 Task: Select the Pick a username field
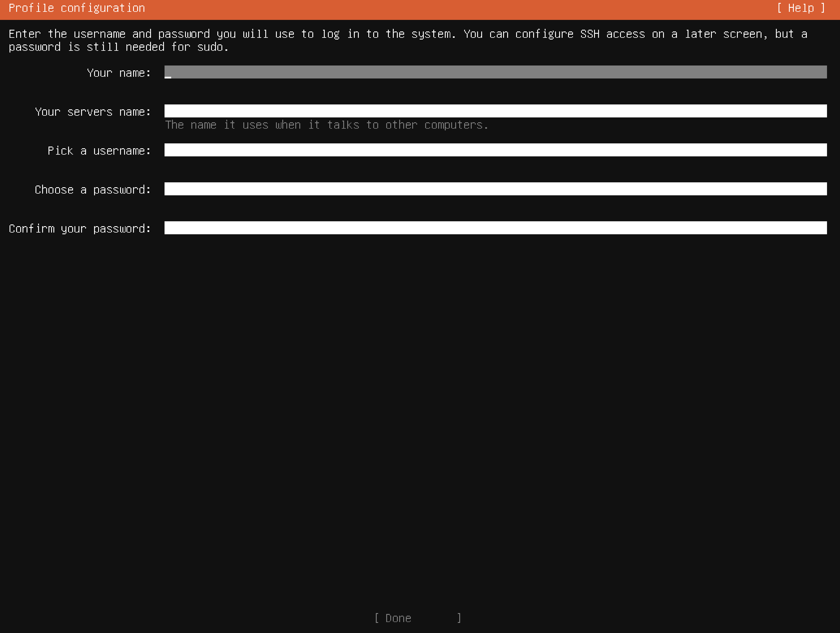click(495, 150)
